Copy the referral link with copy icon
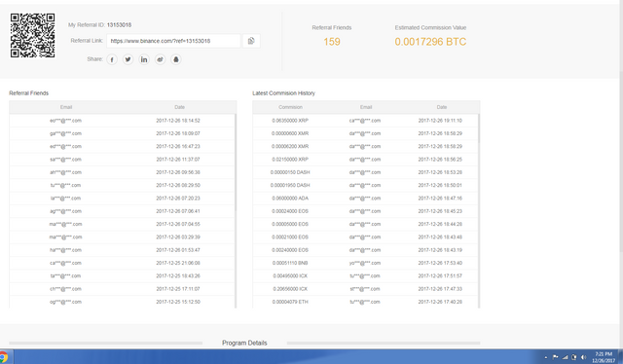The width and height of the screenshot is (623, 364). pos(251,41)
